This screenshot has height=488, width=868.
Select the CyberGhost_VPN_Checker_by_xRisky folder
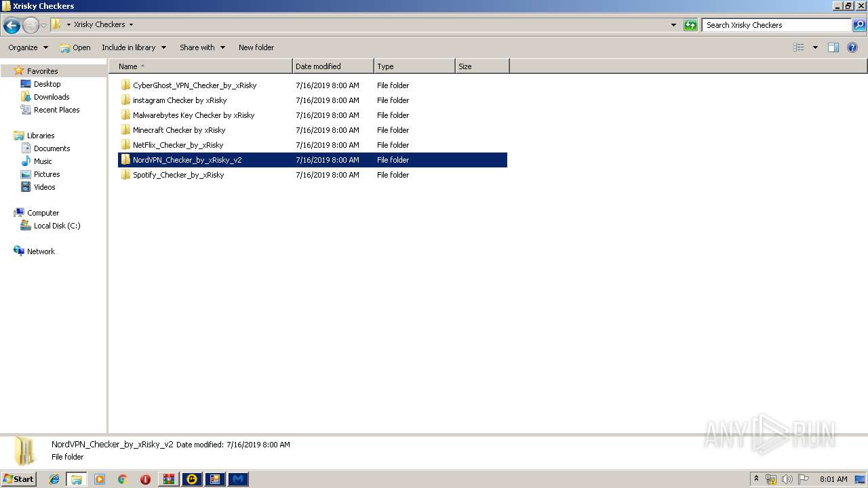(313, 85)
